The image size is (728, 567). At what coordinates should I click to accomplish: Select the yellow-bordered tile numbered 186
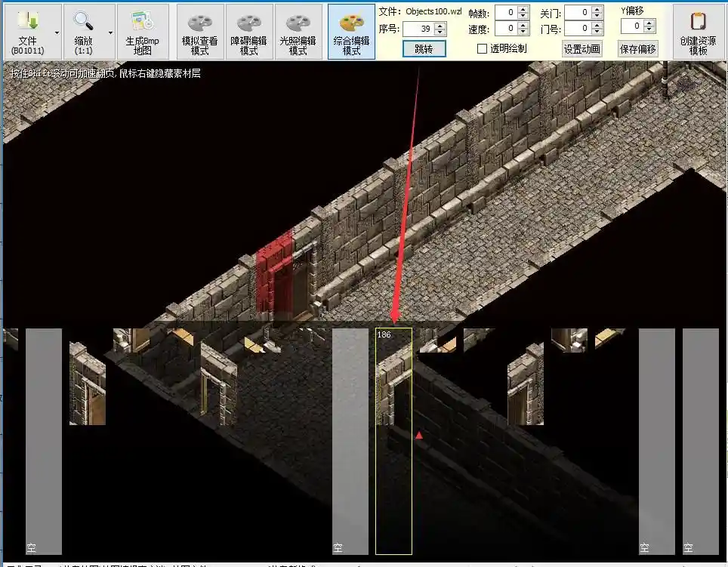click(393, 441)
